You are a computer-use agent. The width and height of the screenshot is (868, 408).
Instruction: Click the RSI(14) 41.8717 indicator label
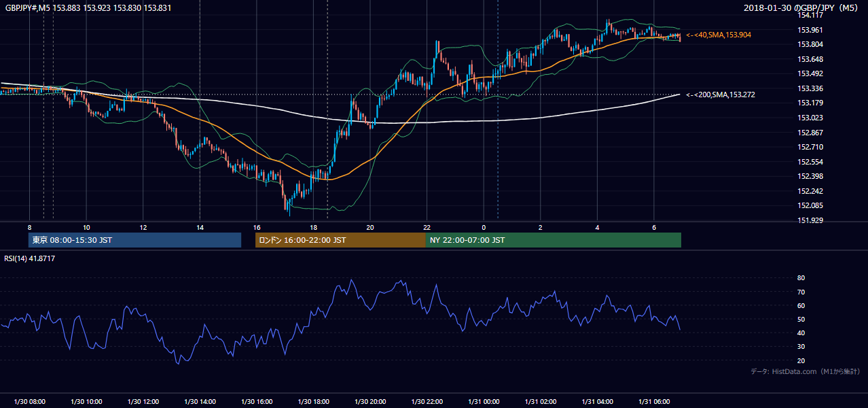[x=30, y=258]
